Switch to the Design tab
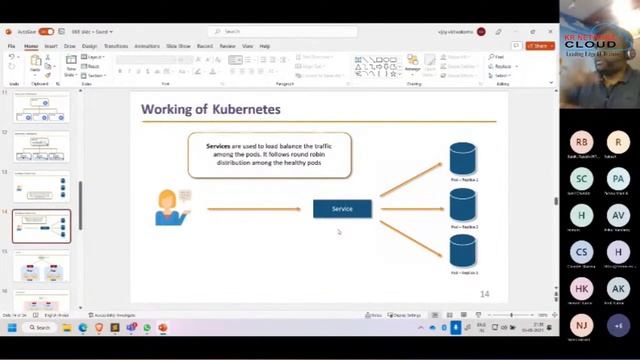640x360 pixels. pyautogui.click(x=89, y=46)
